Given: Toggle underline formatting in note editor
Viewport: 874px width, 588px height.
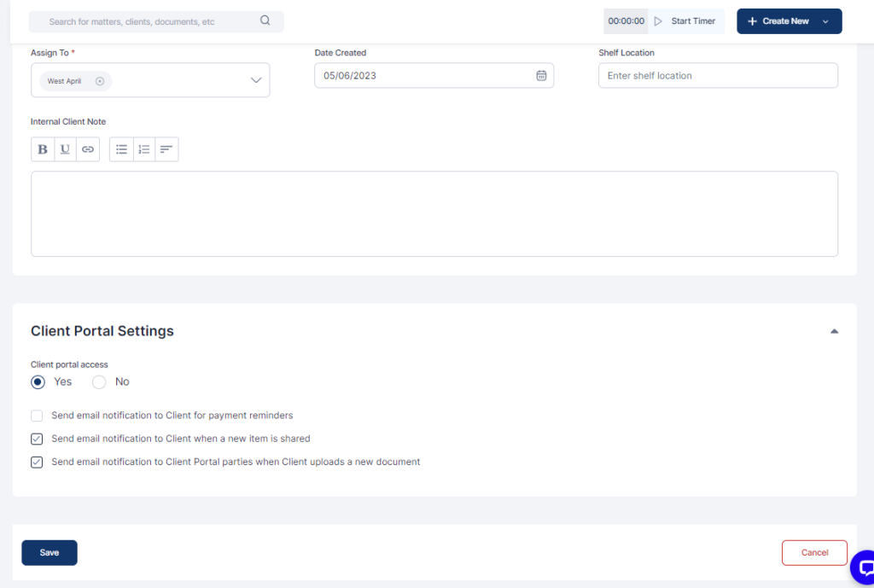Looking at the screenshot, I should coord(65,149).
